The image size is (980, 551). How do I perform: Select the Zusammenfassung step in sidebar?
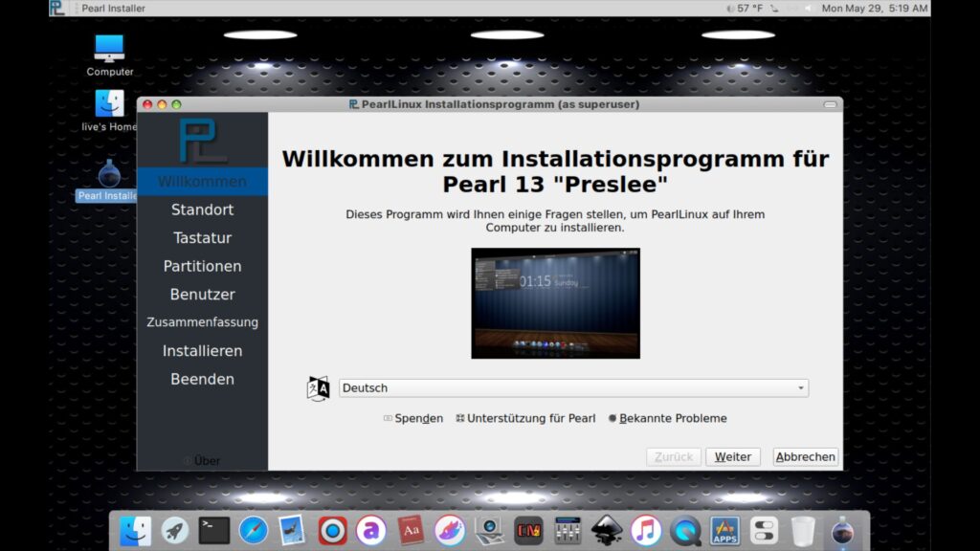[202, 322]
